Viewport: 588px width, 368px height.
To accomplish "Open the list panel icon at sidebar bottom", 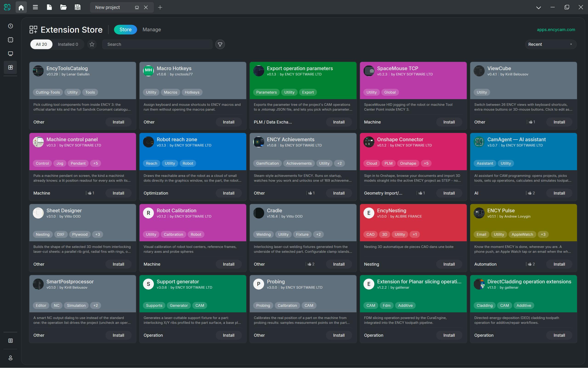I will point(10,341).
